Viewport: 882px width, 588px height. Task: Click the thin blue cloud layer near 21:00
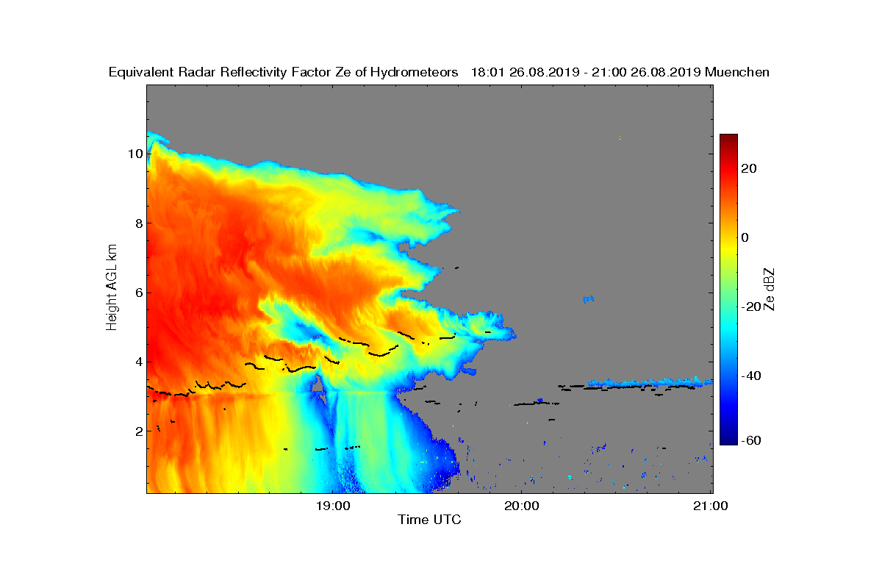[650, 383]
